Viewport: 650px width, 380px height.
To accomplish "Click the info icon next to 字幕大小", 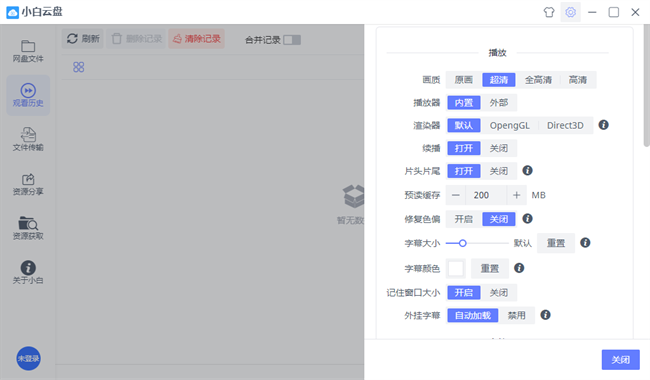I will [x=585, y=242].
